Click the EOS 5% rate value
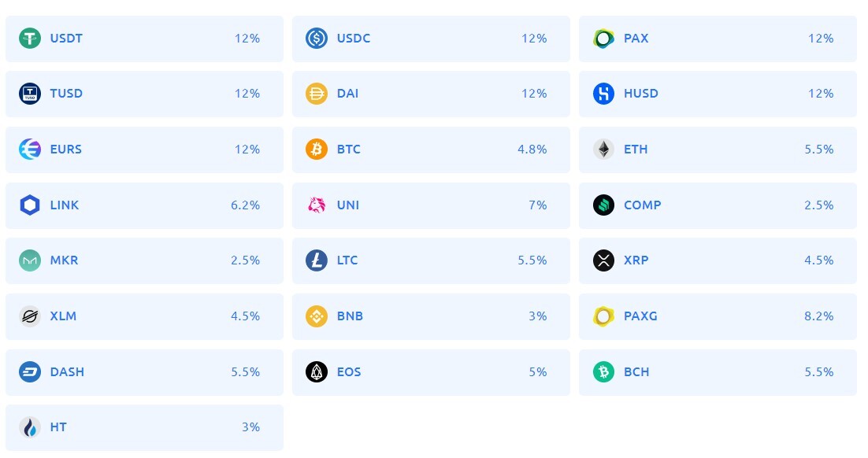The image size is (868, 458). pyautogui.click(x=537, y=372)
